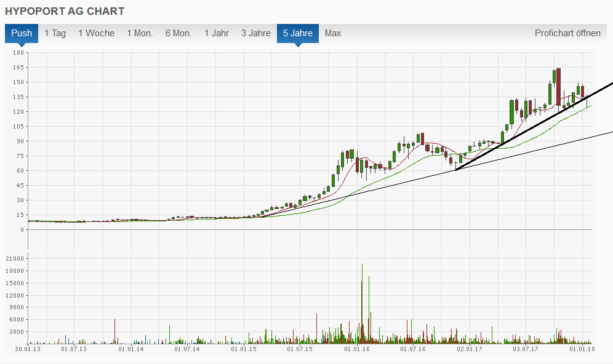Screen dimensions: 613x364
Task: Open the Profichart öffnen link
Action: point(567,33)
